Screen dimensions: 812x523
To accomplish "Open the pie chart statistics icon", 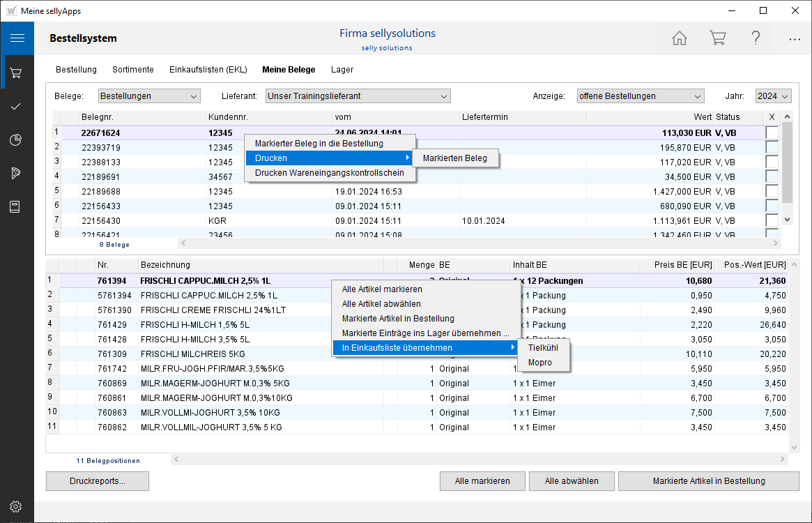I will coord(17,139).
